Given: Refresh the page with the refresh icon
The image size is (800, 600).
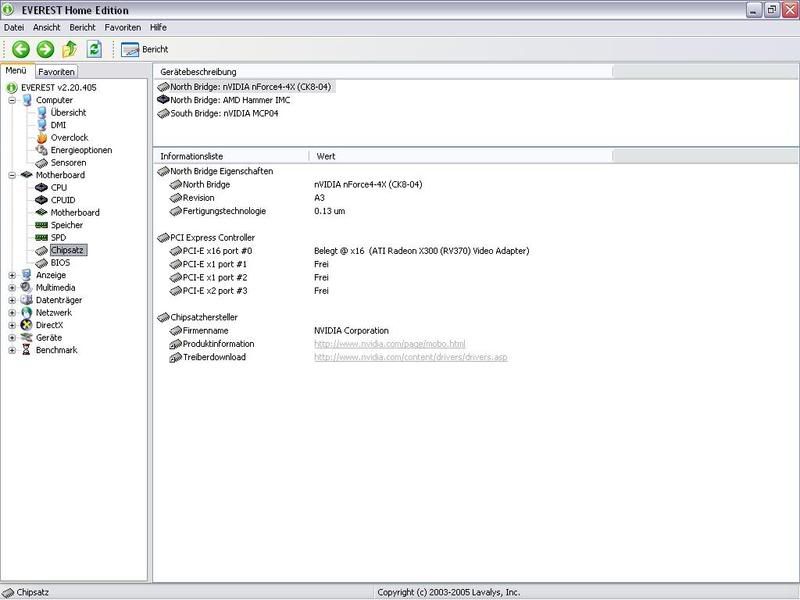Looking at the screenshot, I should tap(94, 49).
